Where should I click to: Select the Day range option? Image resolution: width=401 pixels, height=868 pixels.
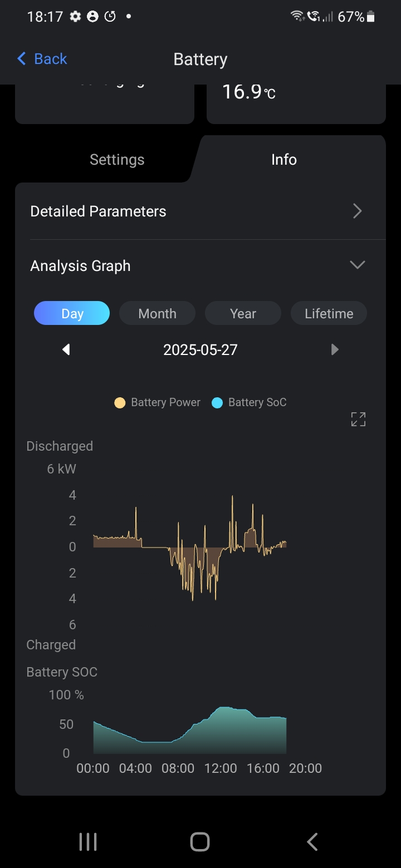coord(72,313)
